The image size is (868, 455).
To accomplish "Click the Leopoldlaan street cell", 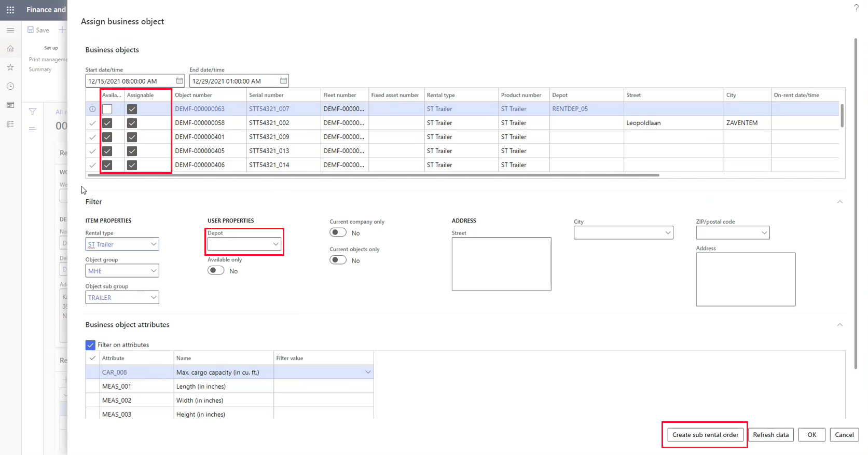I will click(x=673, y=123).
